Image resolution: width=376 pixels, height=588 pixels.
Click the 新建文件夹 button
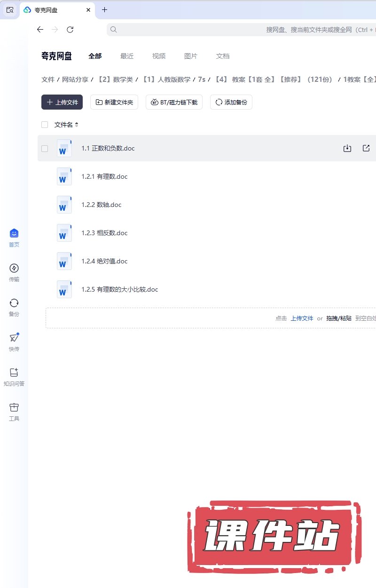(x=114, y=102)
